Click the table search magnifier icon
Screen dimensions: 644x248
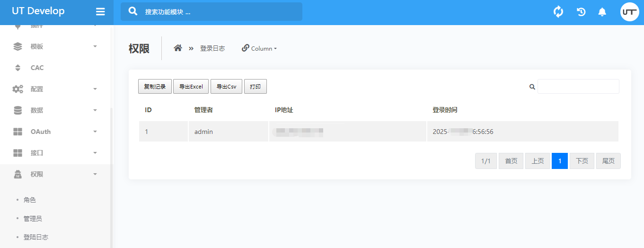532,87
